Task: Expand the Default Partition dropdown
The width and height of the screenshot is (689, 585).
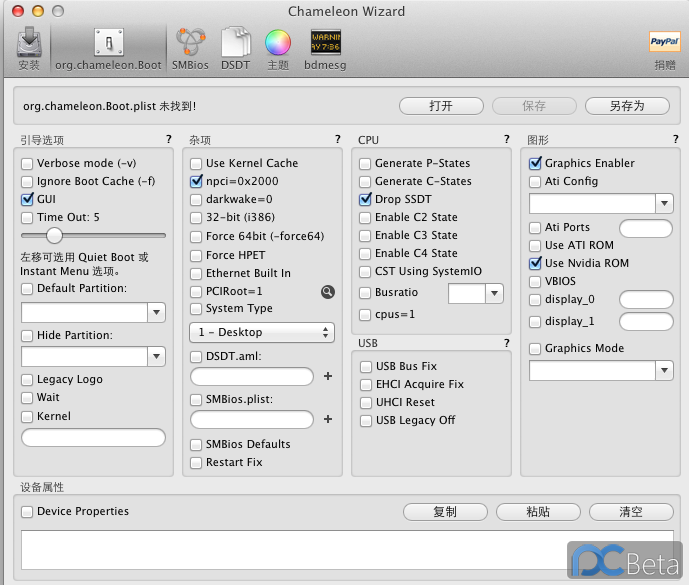Action: pos(155,312)
